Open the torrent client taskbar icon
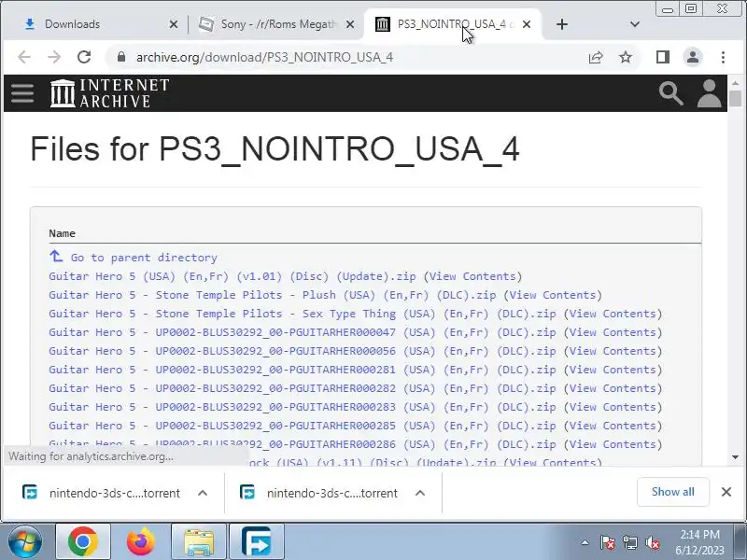 click(257, 541)
